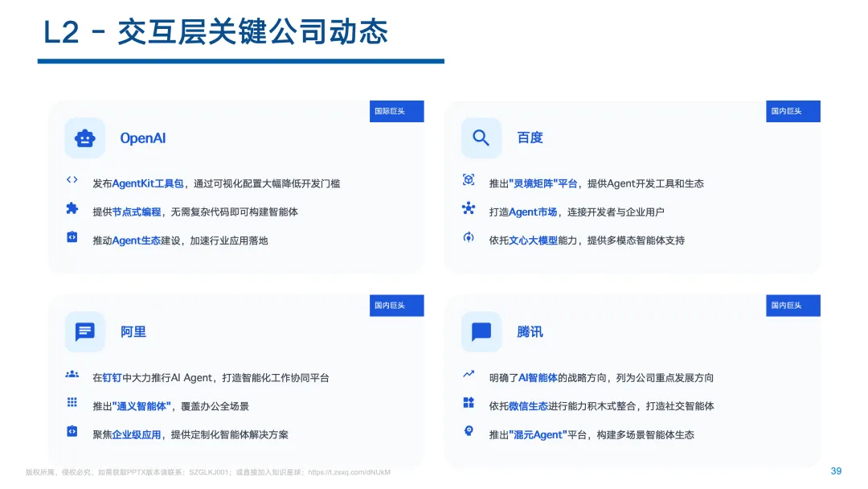Click trending arrow icon beside AI智能体 line
This screenshot has width=868, height=489.
[x=469, y=374]
